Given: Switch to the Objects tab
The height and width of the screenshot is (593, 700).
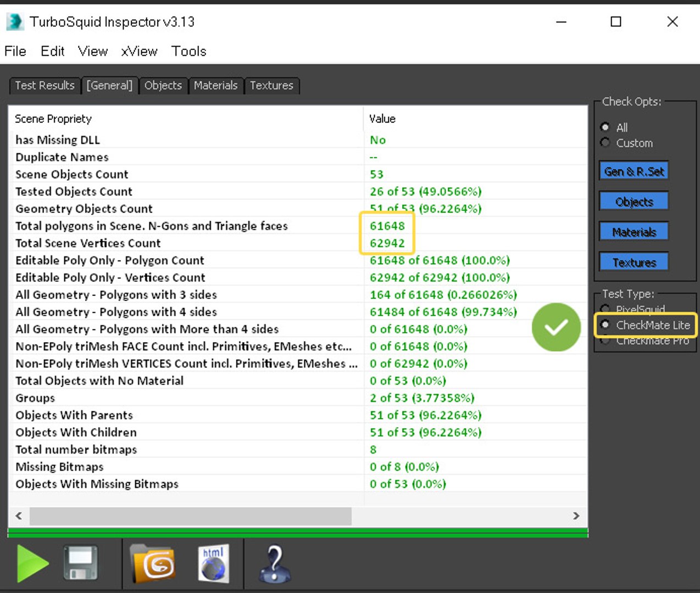Looking at the screenshot, I should (x=163, y=86).
